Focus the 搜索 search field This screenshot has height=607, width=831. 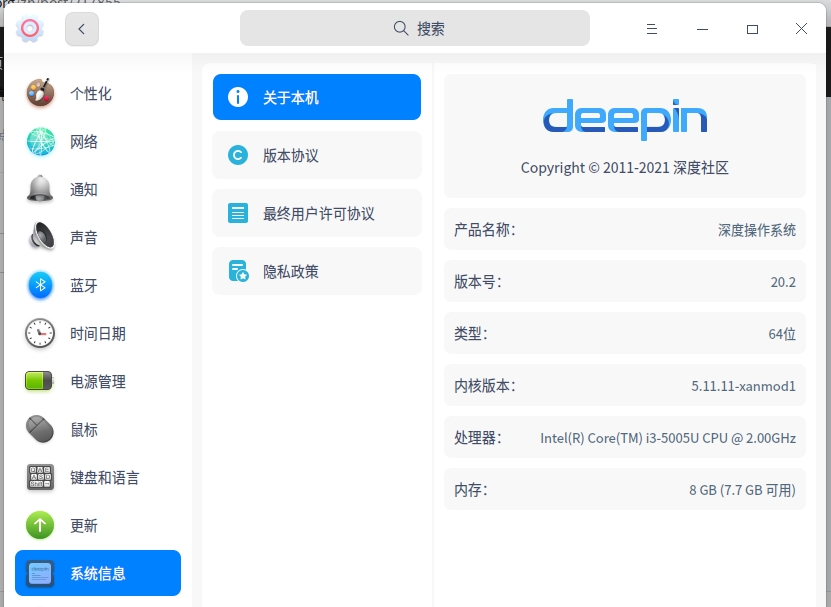click(x=414, y=28)
